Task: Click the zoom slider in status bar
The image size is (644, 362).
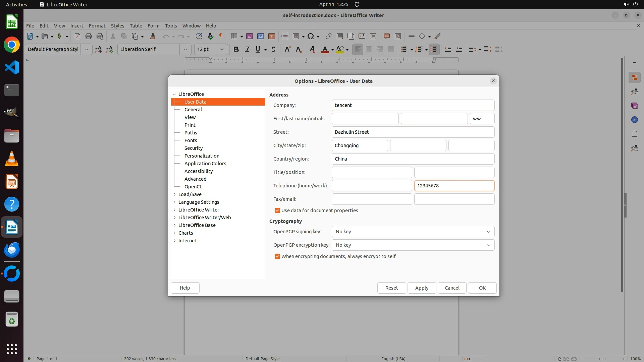Action: coord(604,359)
